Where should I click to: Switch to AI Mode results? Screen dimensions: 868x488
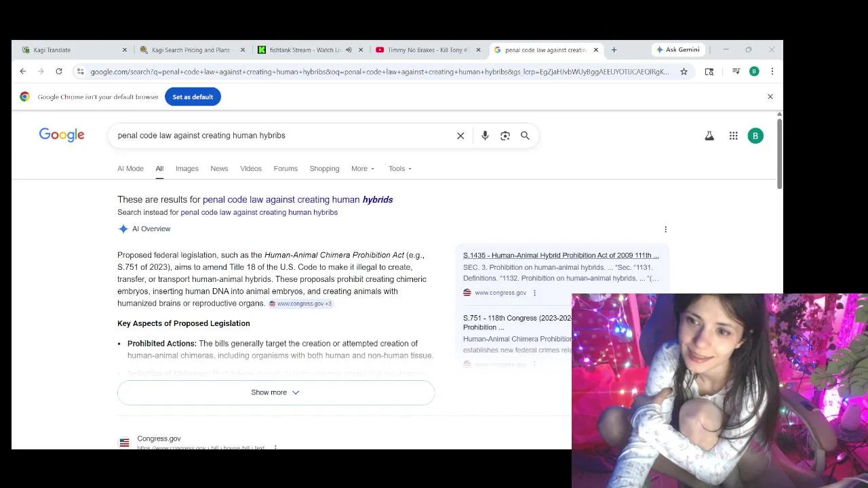pos(130,169)
